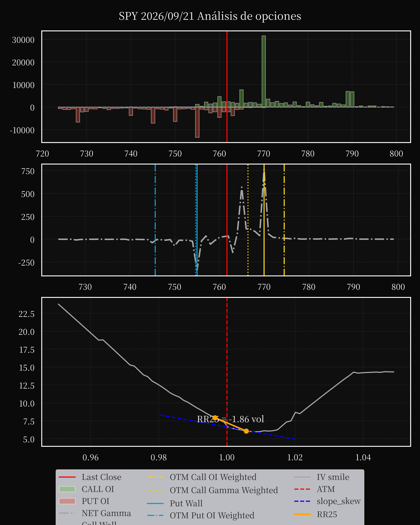
Task: Click the 1.04 x-axis tick label
Action: pyautogui.click(x=363, y=458)
